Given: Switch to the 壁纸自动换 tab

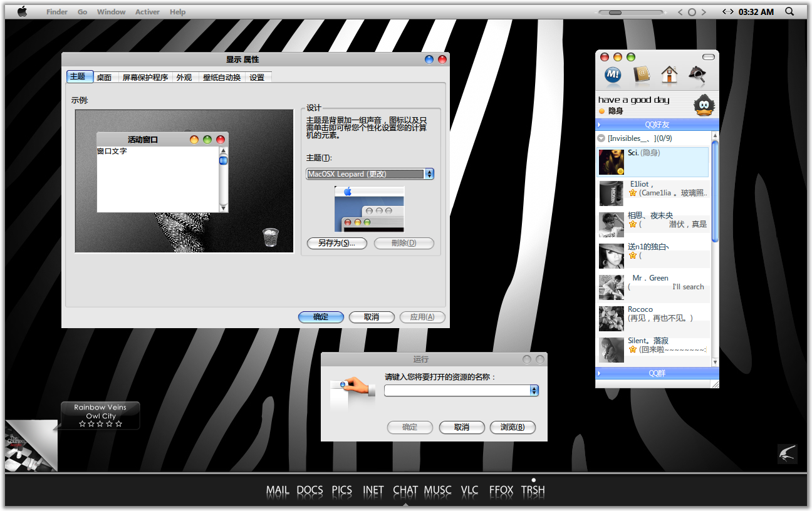Looking at the screenshot, I should coord(222,77).
